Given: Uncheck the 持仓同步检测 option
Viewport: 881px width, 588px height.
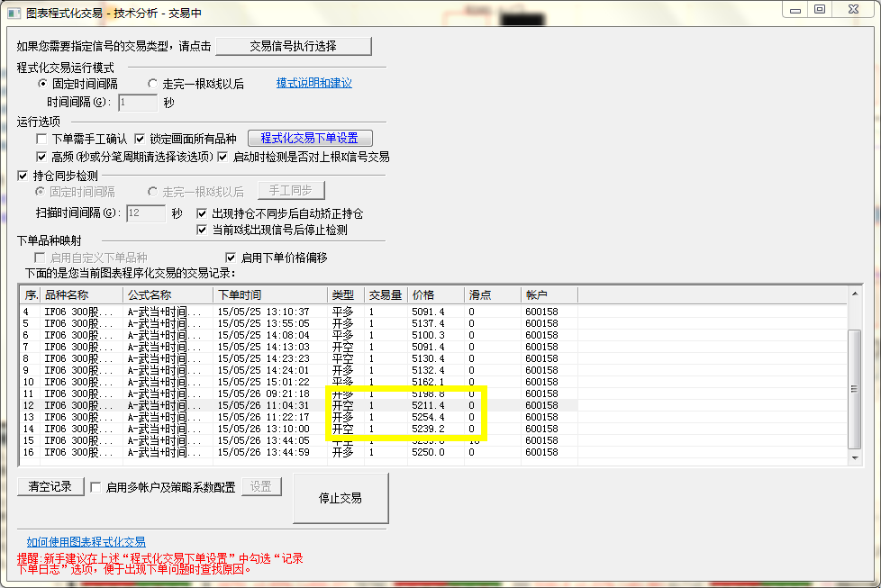Looking at the screenshot, I should pyautogui.click(x=23, y=176).
